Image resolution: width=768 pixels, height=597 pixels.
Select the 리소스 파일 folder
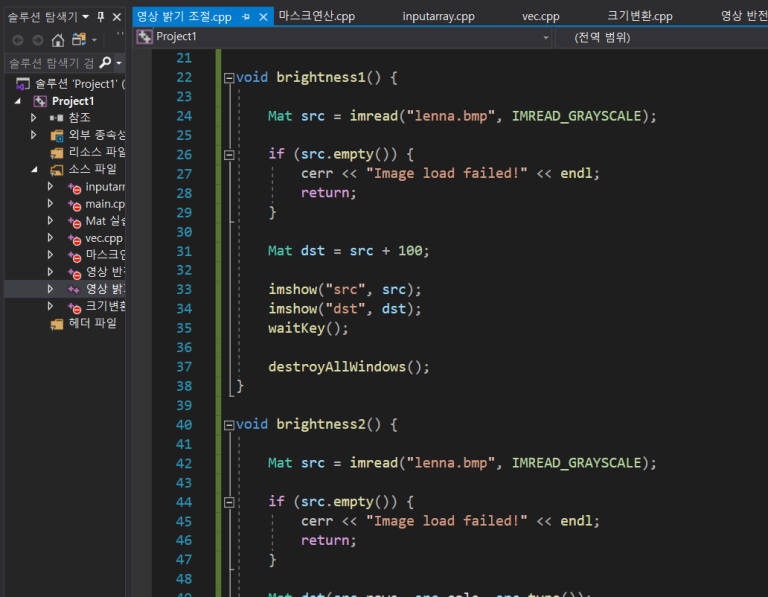pos(97,152)
